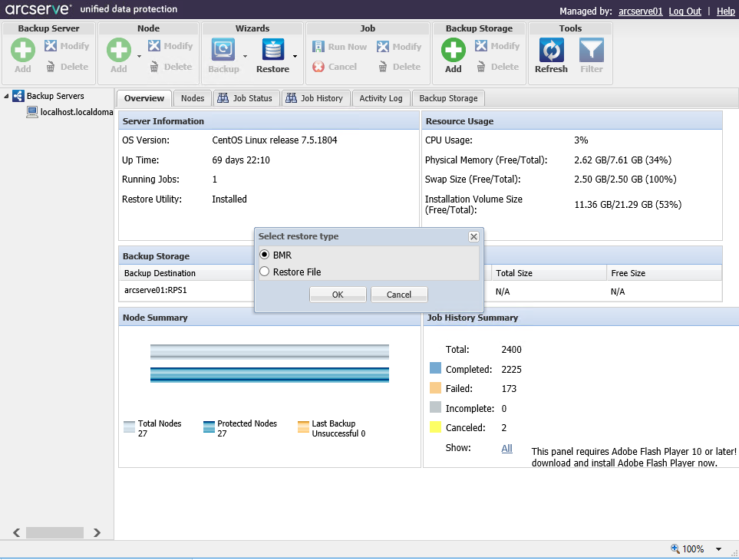Click Cancel in the Job toolbar group
739x560 pixels.
(x=335, y=67)
